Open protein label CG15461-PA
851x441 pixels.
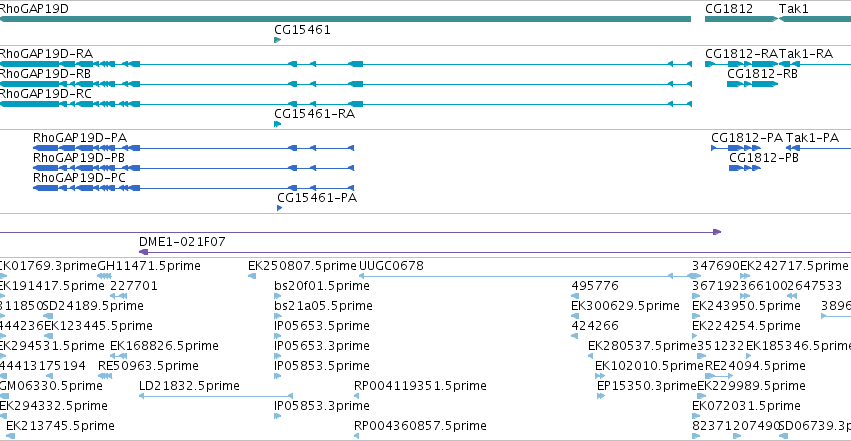point(317,197)
